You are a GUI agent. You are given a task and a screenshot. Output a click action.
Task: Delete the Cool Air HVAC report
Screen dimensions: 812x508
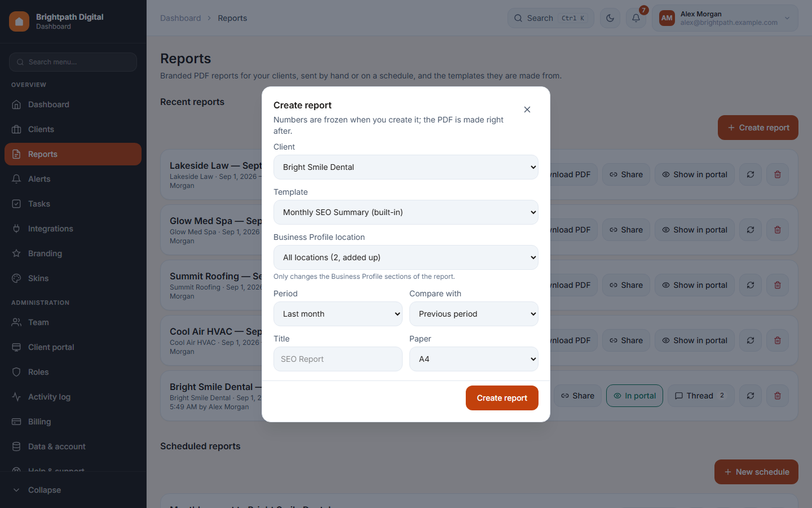tap(778, 340)
